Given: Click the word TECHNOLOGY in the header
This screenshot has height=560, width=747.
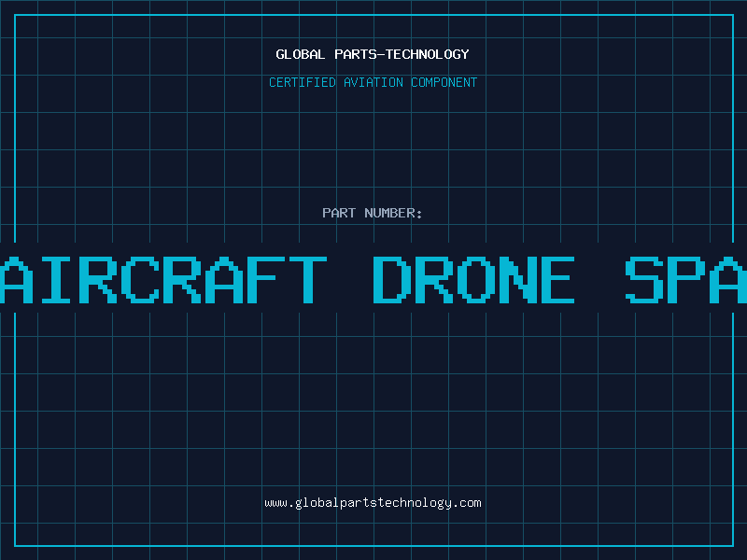Looking at the screenshot, I should (428, 54).
